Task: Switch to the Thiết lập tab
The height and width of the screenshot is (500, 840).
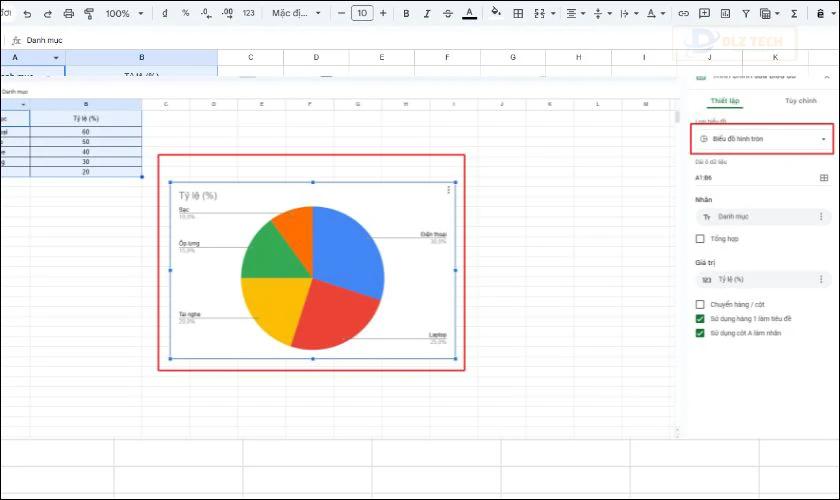Action: (x=724, y=101)
